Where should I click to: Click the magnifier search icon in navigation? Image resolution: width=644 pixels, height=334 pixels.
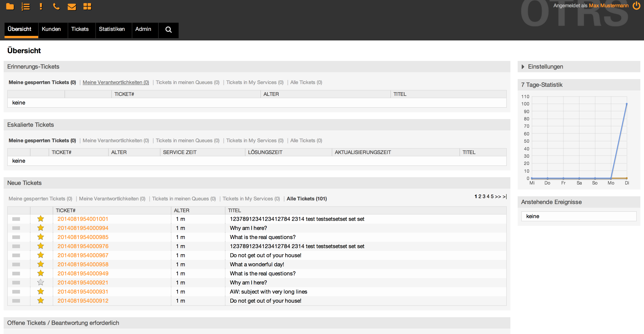pyautogui.click(x=169, y=30)
